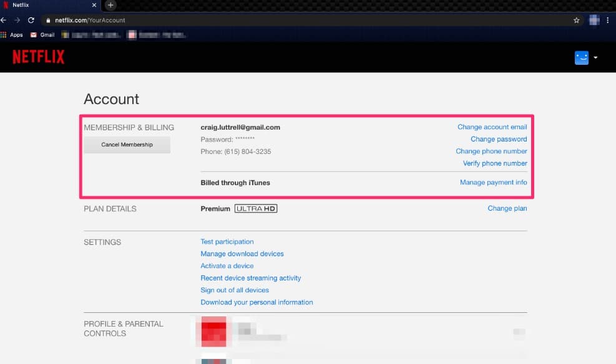Open Test participation settings
This screenshot has height=364, width=616.
pos(227,242)
